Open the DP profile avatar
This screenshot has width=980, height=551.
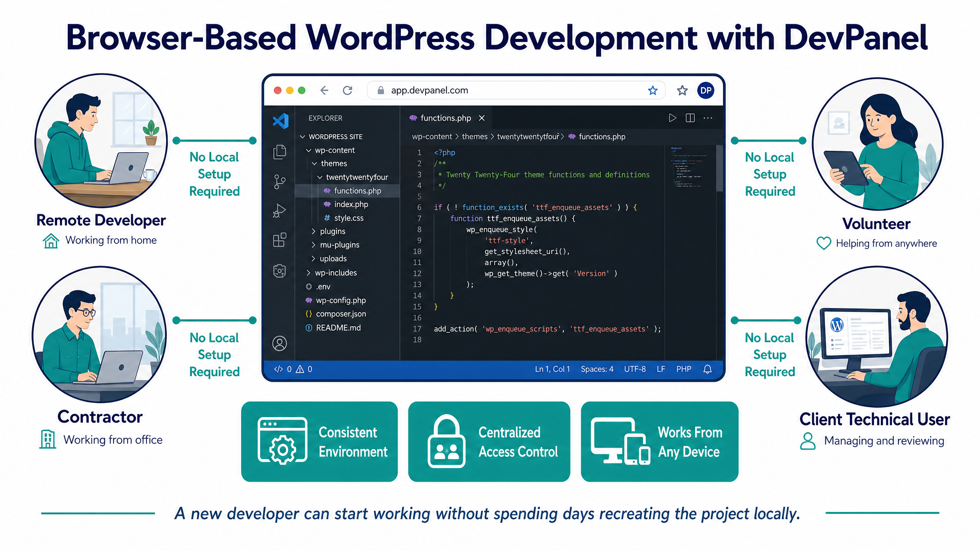(706, 90)
